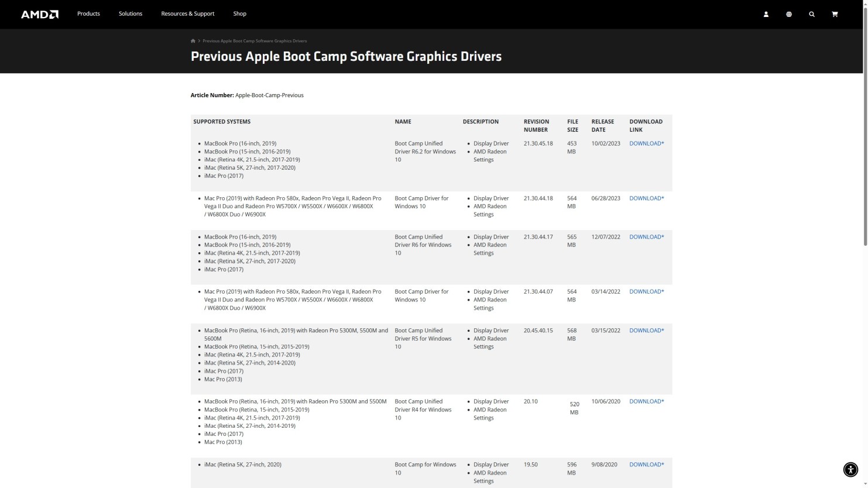Click release date 9/08/2020
The width and height of the screenshot is (868, 488).
[604, 465]
